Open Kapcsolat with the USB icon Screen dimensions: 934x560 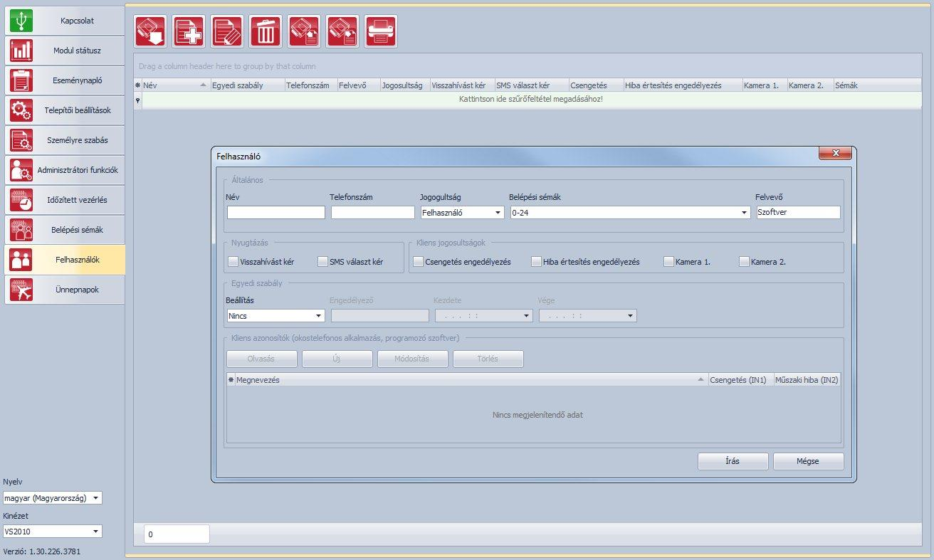click(x=65, y=21)
